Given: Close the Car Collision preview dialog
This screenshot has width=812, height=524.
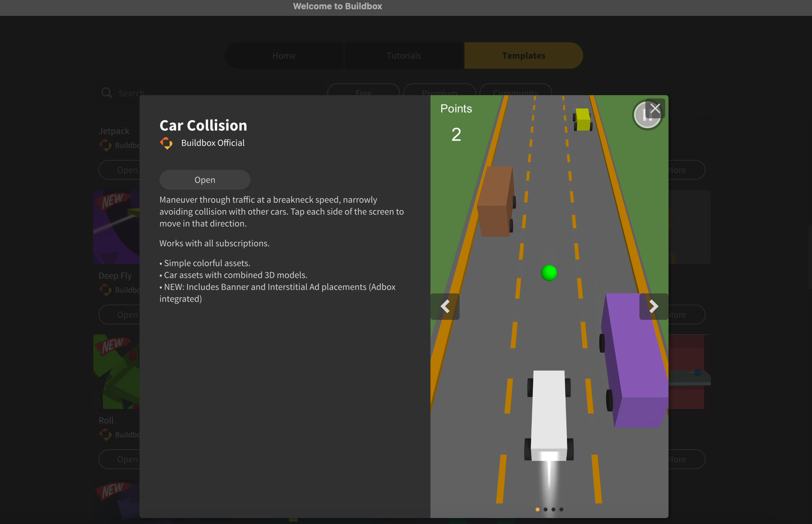Looking at the screenshot, I should pyautogui.click(x=655, y=109).
